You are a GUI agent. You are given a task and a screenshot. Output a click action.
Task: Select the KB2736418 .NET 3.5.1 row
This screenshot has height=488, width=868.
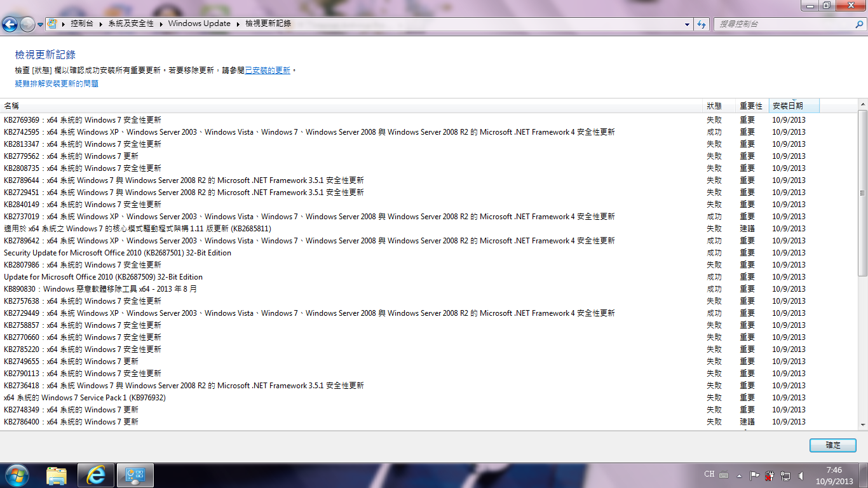pyautogui.click(x=429, y=385)
